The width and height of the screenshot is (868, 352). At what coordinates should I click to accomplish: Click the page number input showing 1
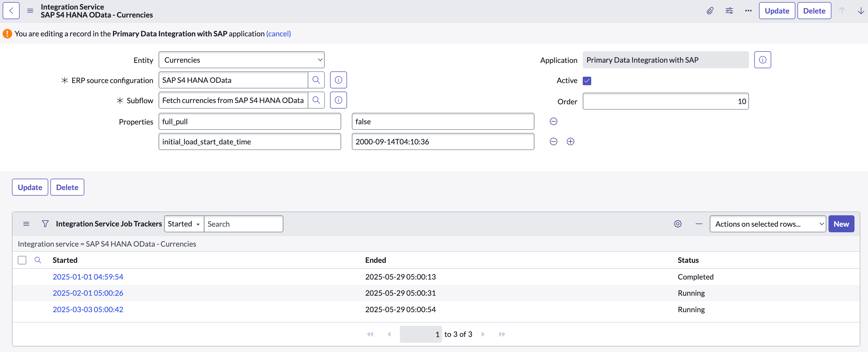point(420,334)
